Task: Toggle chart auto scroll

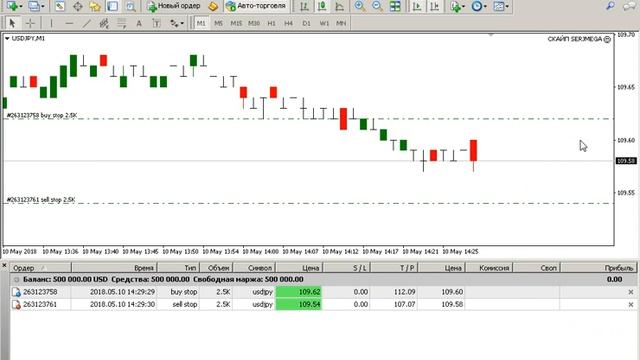Action: [417, 6]
